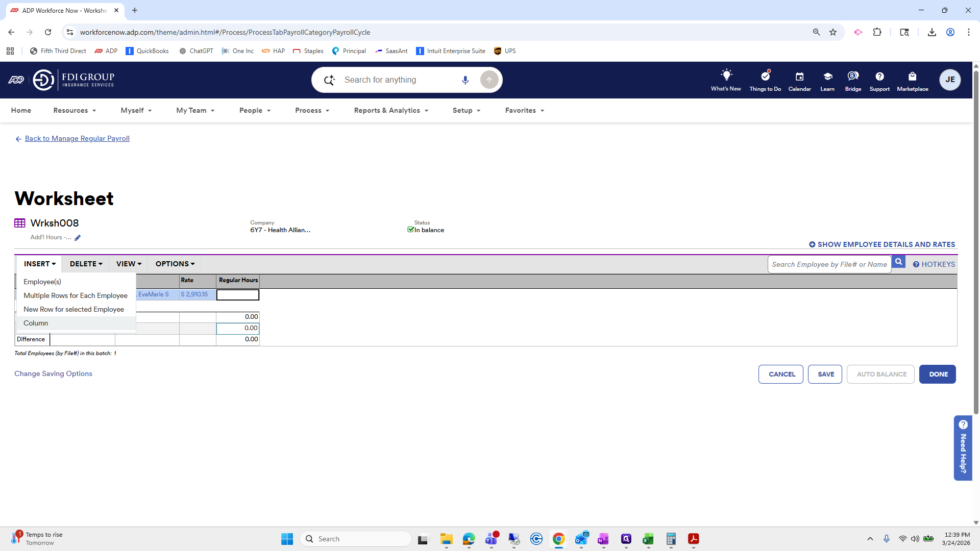Screen dimensions: 980x551
Task: Follow the Back to Manage Regular Payroll link
Action: pyautogui.click(x=77, y=138)
